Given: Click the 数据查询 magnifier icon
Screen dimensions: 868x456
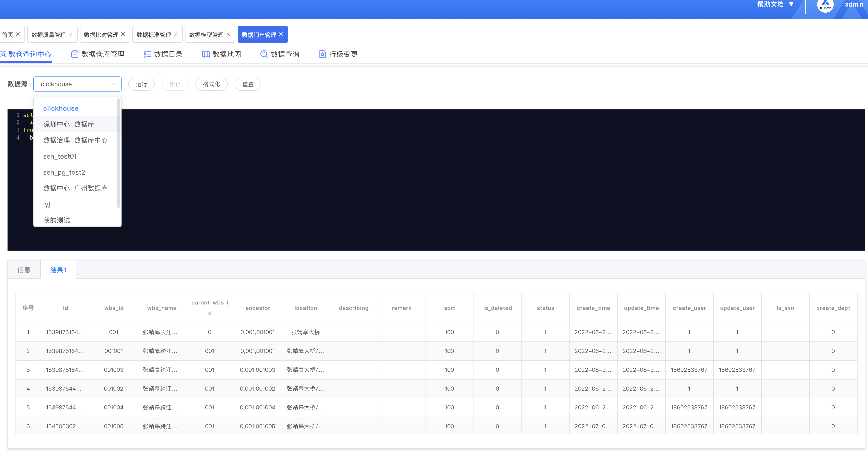Looking at the screenshot, I should click(264, 54).
